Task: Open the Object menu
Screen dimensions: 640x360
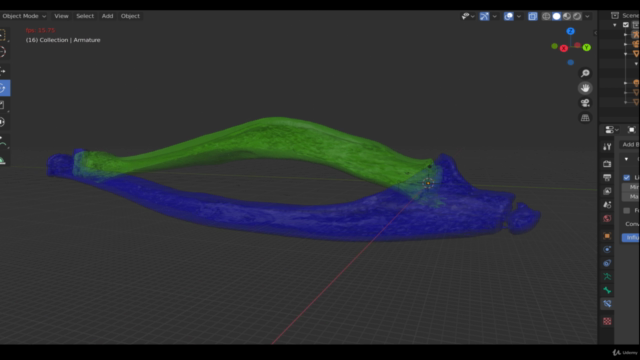Action: click(x=130, y=16)
